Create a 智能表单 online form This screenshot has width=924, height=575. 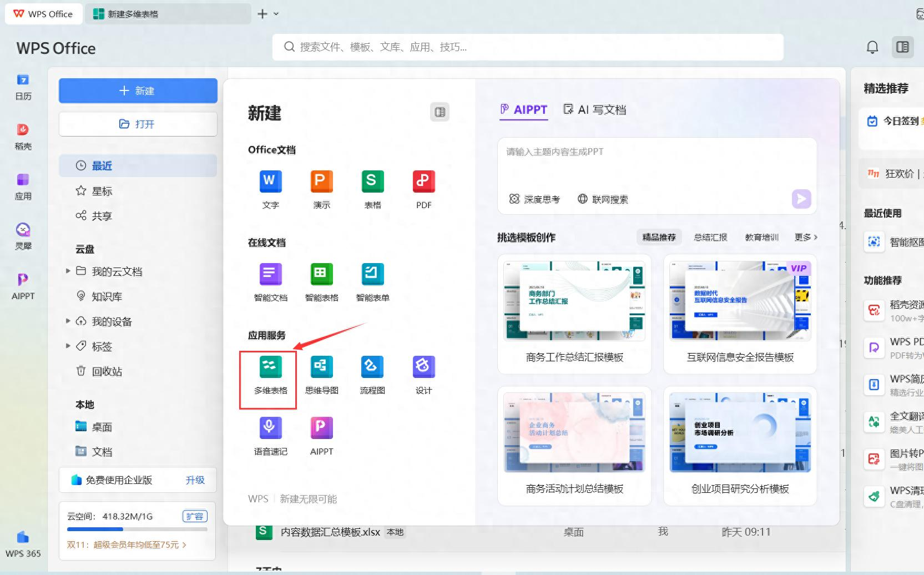pyautogui.click(x=372, y=283)
